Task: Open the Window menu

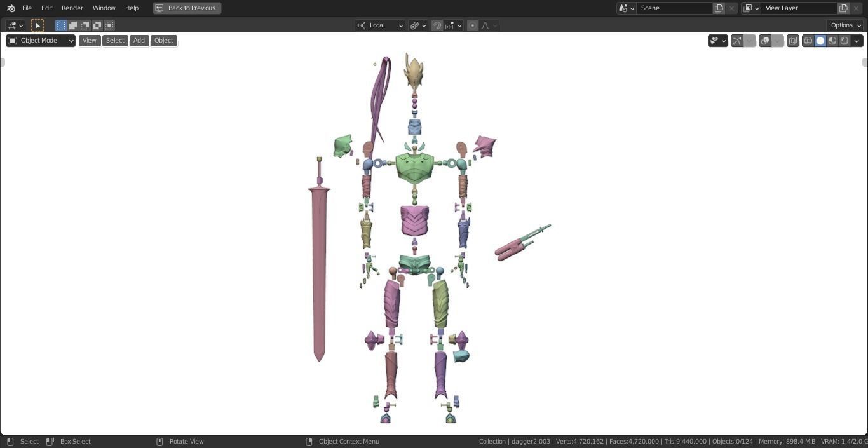Action: (x=104, y=8)
